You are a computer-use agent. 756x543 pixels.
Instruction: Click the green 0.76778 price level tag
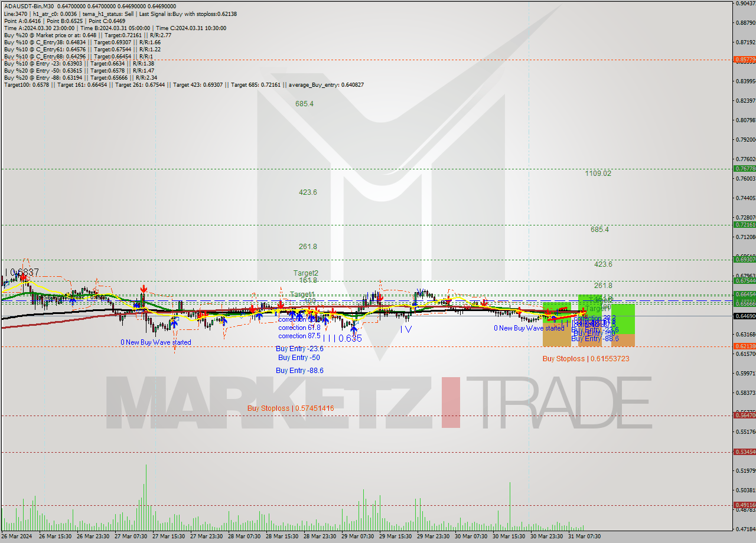pyautogui.click(x=744, y=169)
